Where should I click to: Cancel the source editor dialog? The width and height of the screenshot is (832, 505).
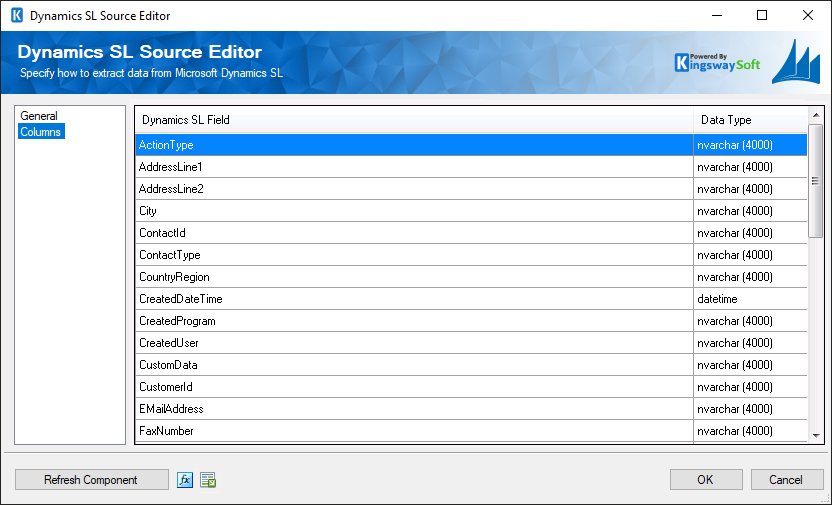(x=786, y=480)
